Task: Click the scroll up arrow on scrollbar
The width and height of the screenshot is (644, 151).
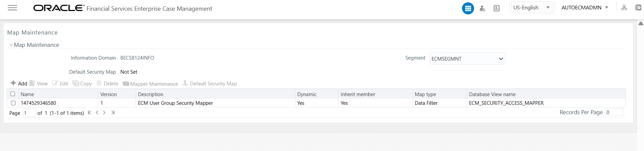Action: click(641, 23)
